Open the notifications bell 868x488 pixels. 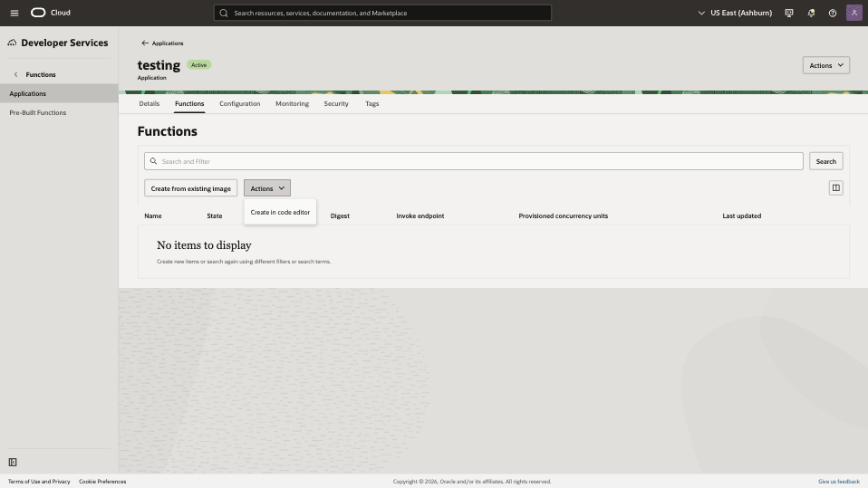tap(811, 13)
